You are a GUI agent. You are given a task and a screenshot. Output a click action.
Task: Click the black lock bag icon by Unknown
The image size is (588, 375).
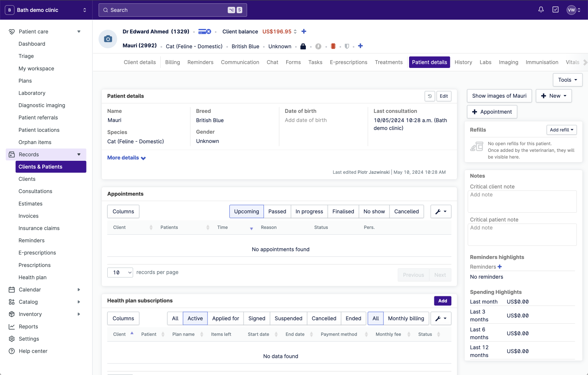[x=303, y=46]
